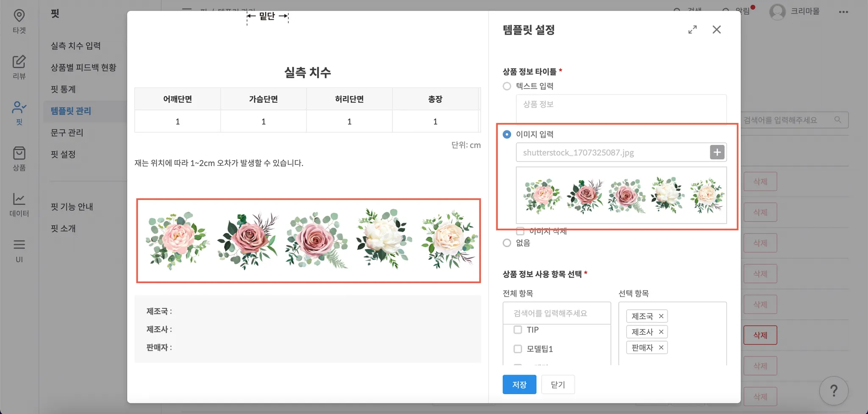
Task: Open 데이터 chart icon in sidebar
Action: 19,199
